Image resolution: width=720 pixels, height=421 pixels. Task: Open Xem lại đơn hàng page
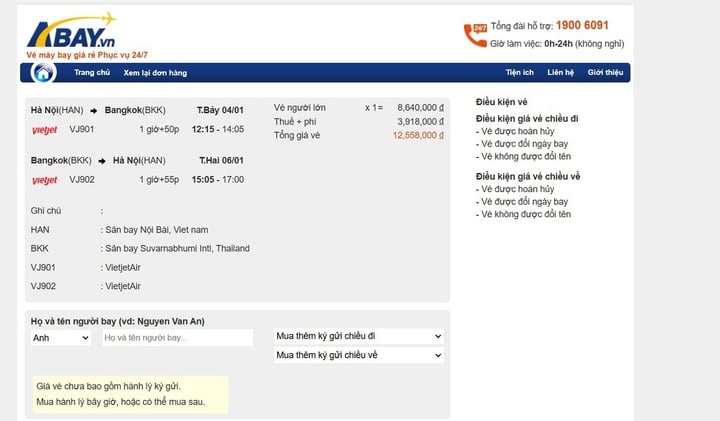(x=155, y=73)
